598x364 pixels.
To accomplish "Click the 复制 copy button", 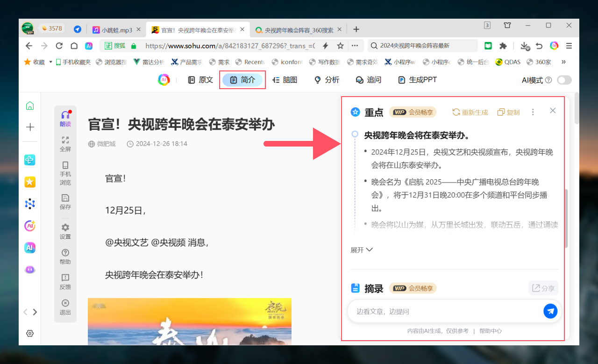I will pyautogui.click(x=508, y=112).
